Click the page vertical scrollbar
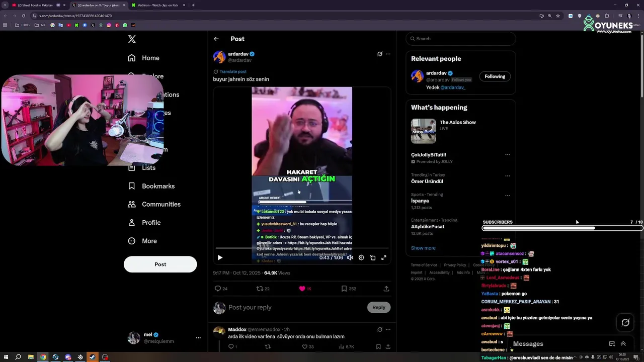This screenshot has height=362, width=644. (641, 65)
